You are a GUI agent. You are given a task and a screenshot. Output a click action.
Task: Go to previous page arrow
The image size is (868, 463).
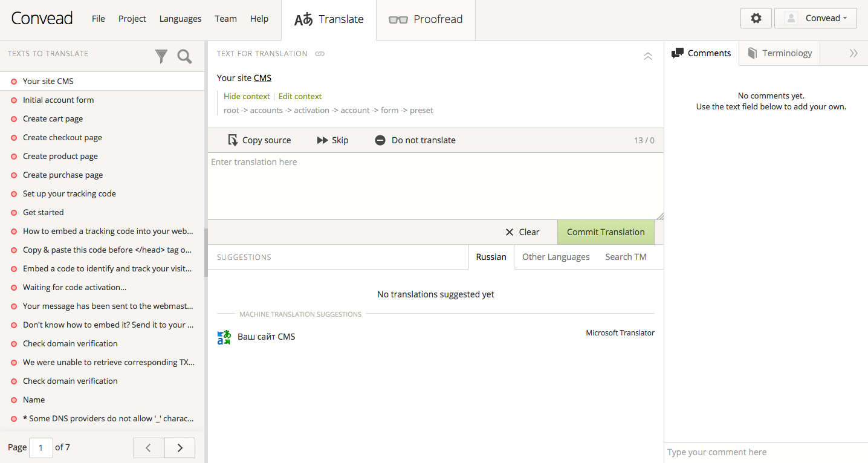click(x=148, y=448)
